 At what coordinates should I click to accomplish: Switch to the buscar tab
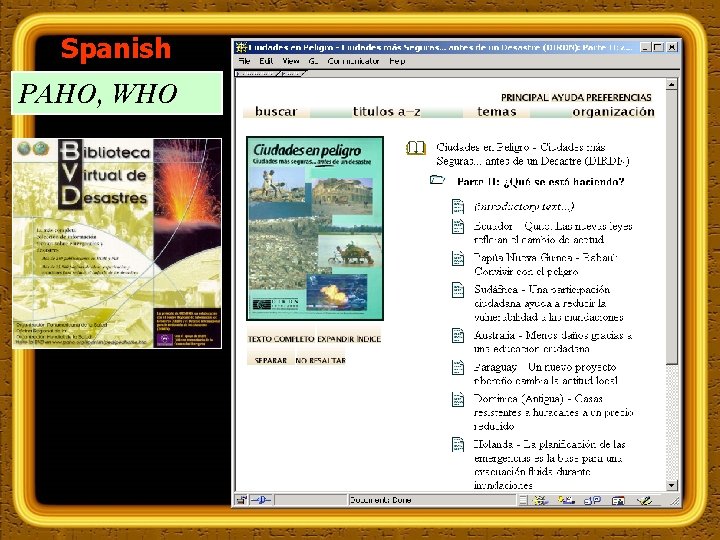(x=276, y=112)
